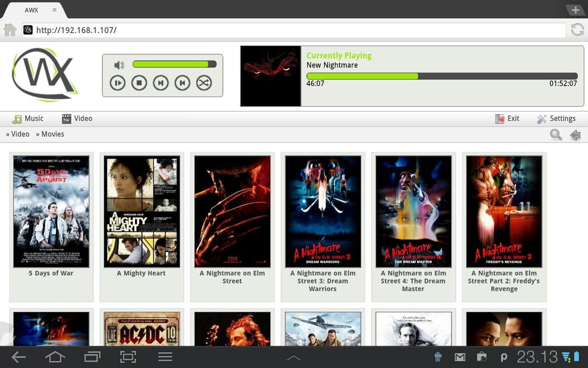Open the AC/DC Live poster thumbnail

[x=141, y=329]
